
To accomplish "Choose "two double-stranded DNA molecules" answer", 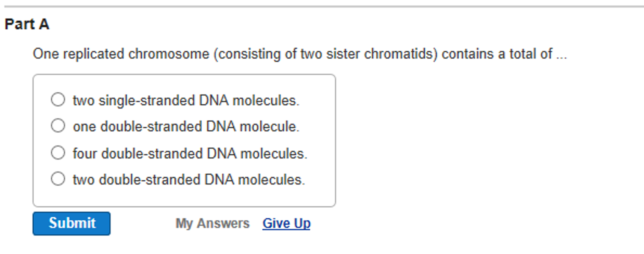I will click(x=58, y=180).
